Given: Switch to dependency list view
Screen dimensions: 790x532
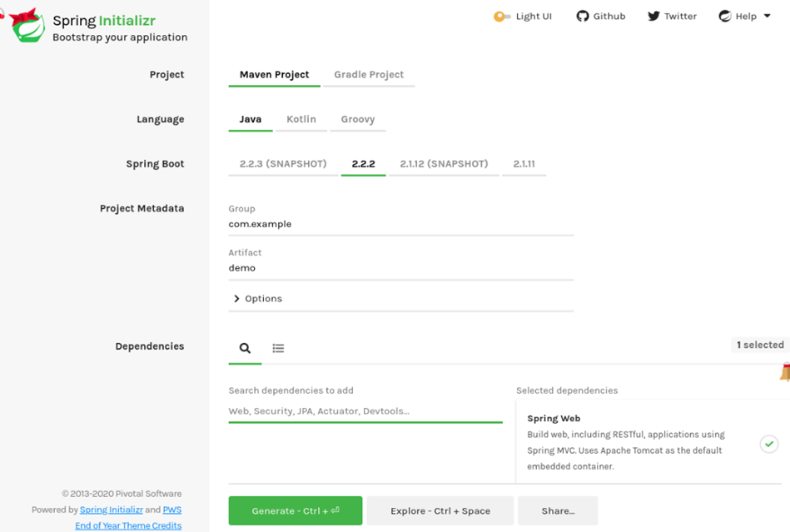Looking at the screenshot, I should [x=278, y=348].
